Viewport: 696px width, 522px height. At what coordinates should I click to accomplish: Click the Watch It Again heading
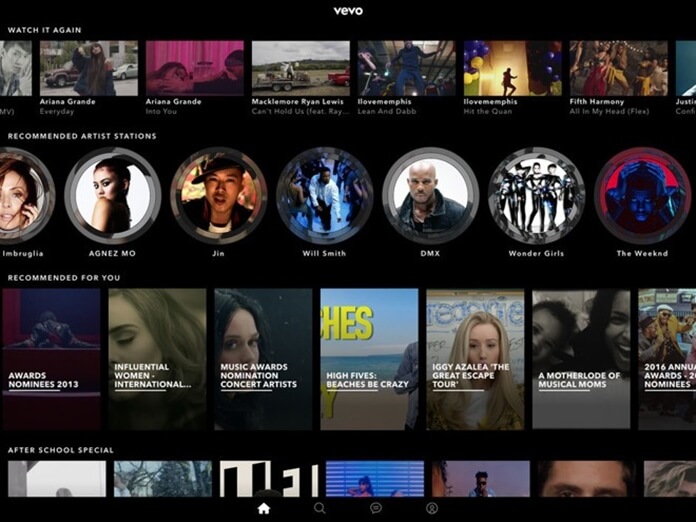pos(44,30)
